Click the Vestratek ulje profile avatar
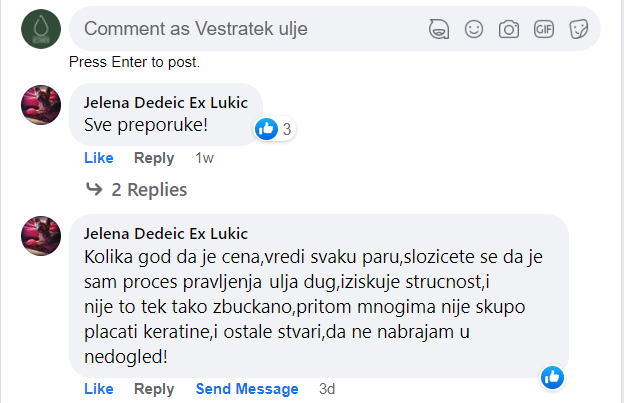This screenshot has width=624, height=403. 41,28
